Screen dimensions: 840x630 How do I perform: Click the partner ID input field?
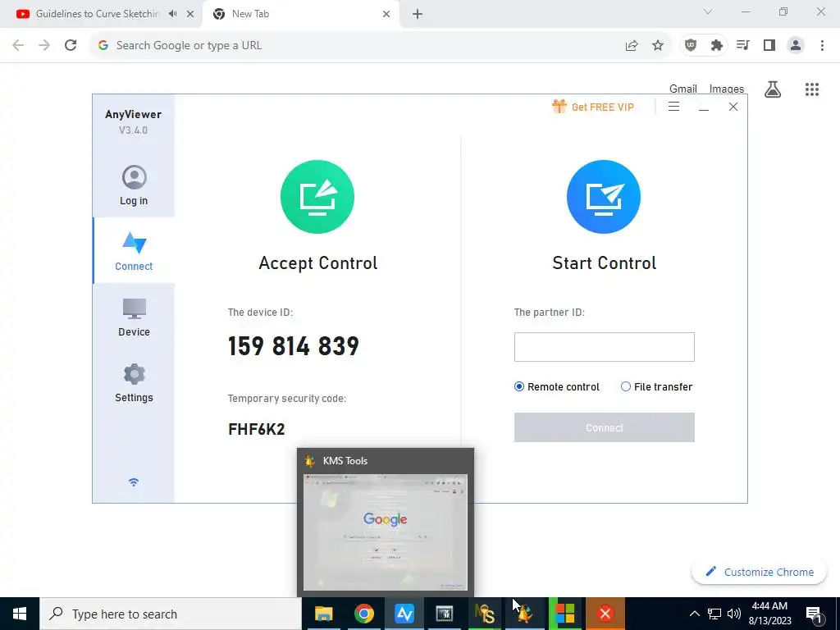[605, 347]
